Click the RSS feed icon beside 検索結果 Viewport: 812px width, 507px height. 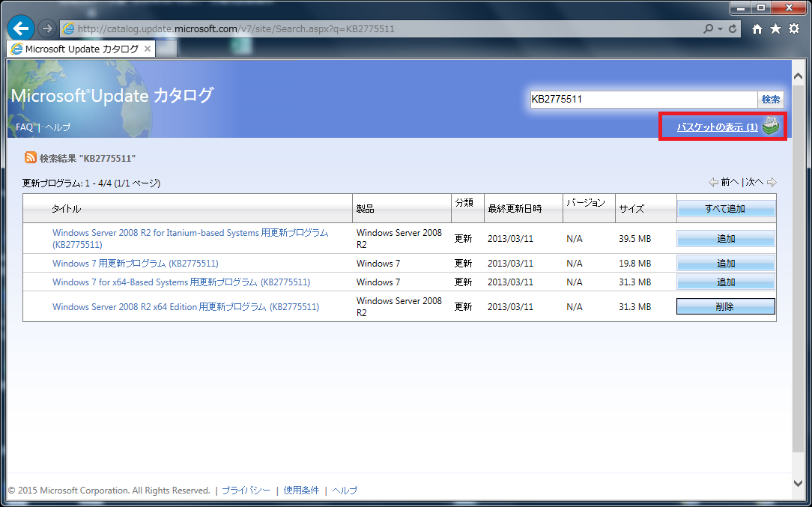point(31,157)
